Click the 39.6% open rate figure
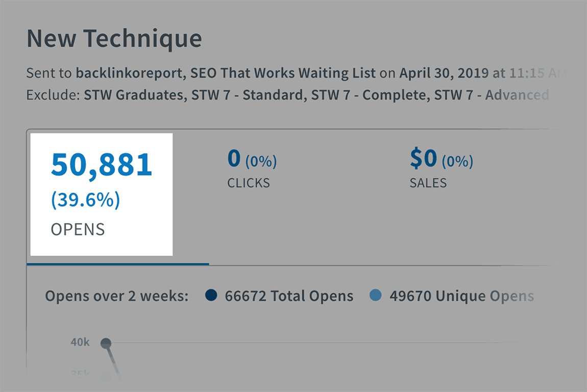 point(85,201)
